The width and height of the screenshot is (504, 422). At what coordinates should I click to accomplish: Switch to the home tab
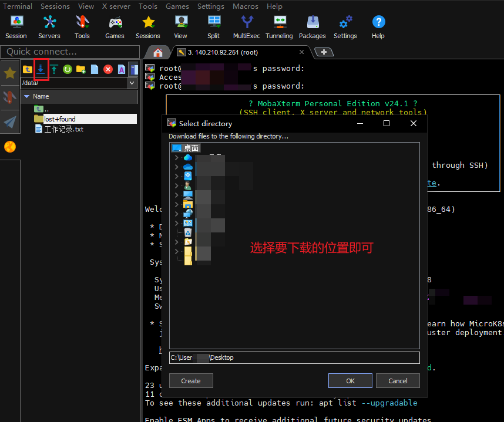click(x=158, y=52)
